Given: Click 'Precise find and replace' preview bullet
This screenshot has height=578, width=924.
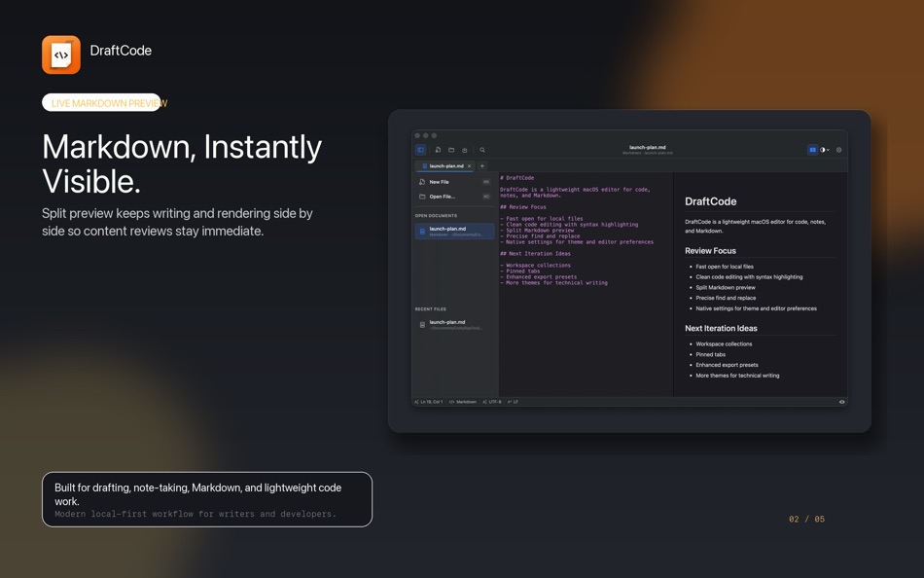Looking at the screenshot, I should coord(726,298).
